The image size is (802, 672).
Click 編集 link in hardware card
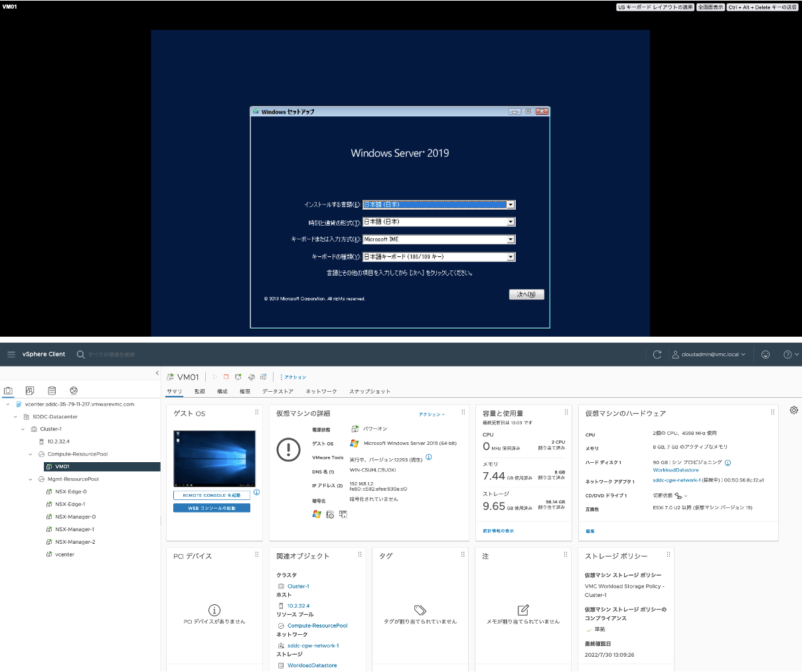590,531
